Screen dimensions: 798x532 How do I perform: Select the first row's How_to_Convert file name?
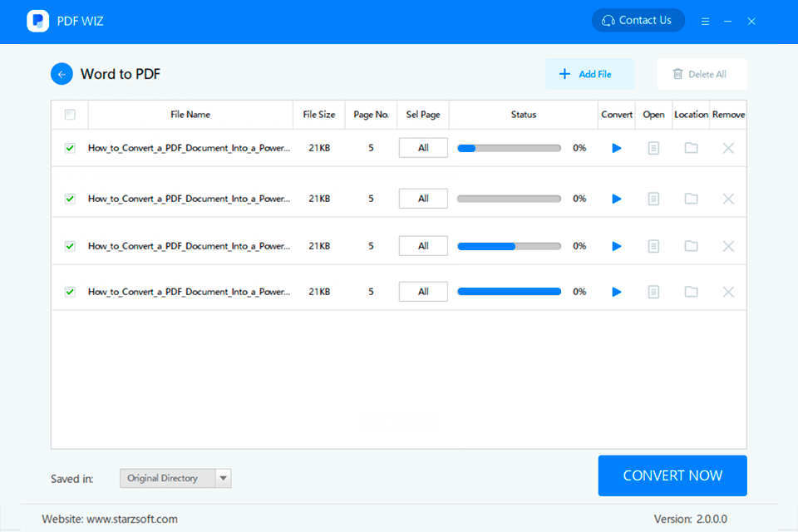(189, 148)
